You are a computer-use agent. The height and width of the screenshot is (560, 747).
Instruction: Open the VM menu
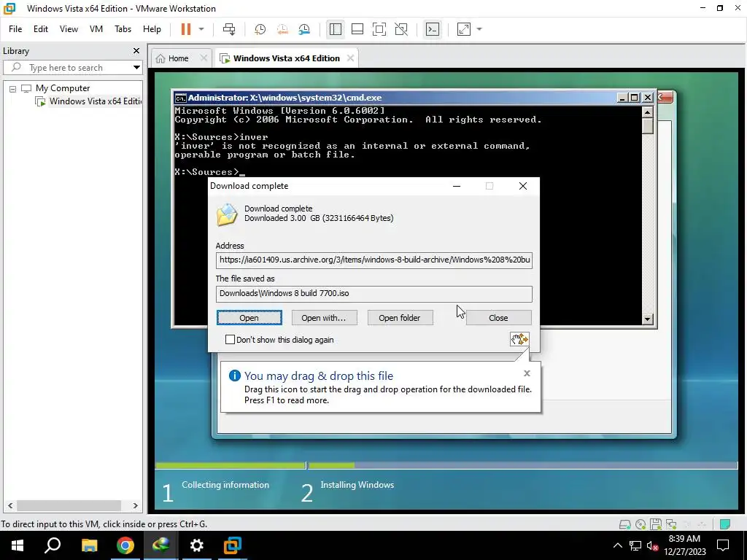tap(96, 29)
